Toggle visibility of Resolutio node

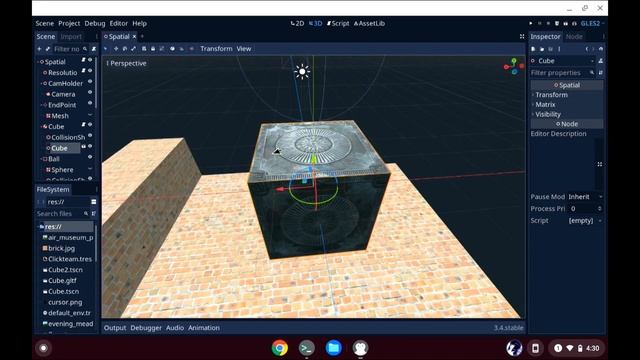[90, 71]
